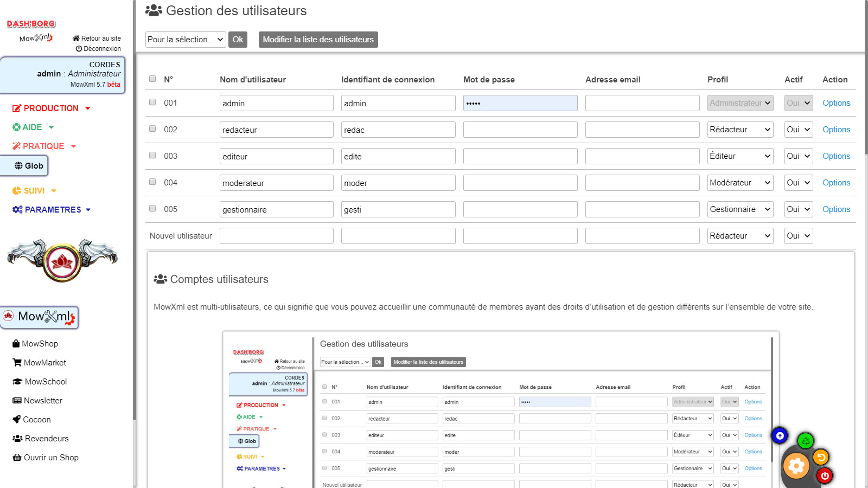Expand the PRODUCTION menu
Screen dimensions: 868x488
coord(51,108)
